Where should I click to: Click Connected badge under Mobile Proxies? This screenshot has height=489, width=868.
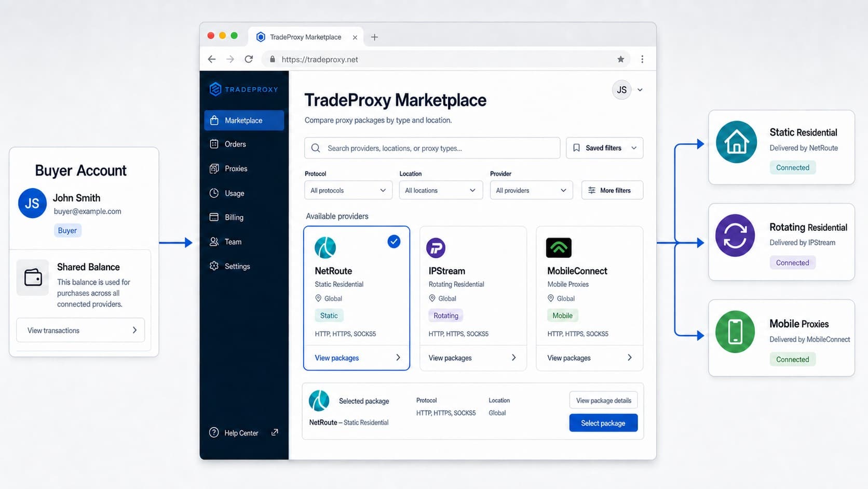click(793, 359)
